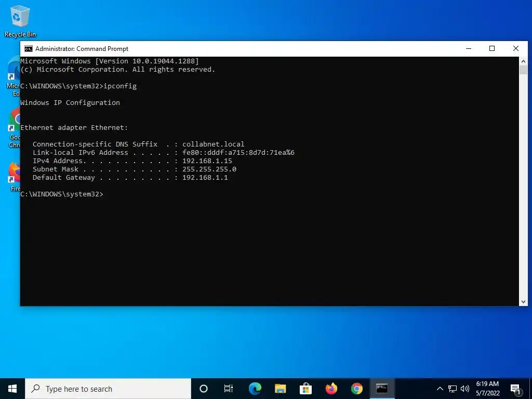Click the Windows version 10.0.19044.1288 line
This screenshot has height=399, width=532.
coord(110,61)
